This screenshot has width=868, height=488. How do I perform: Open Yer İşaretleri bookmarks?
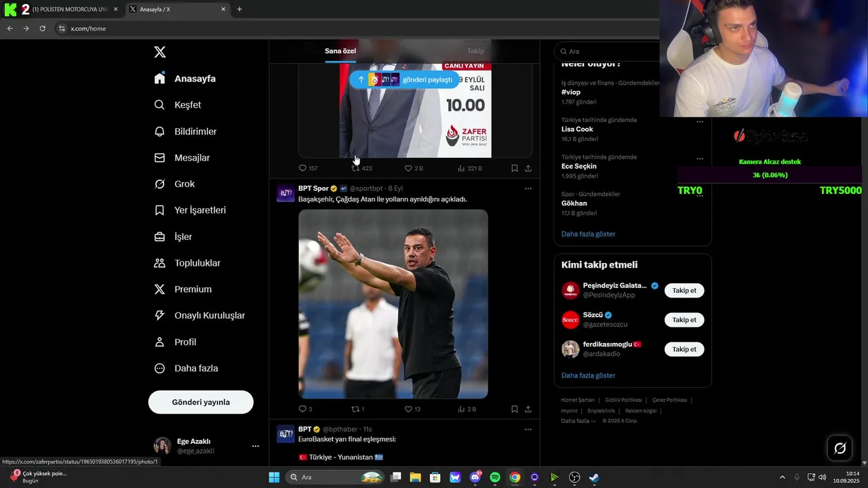pyautogui.click(x=190, y=210)
